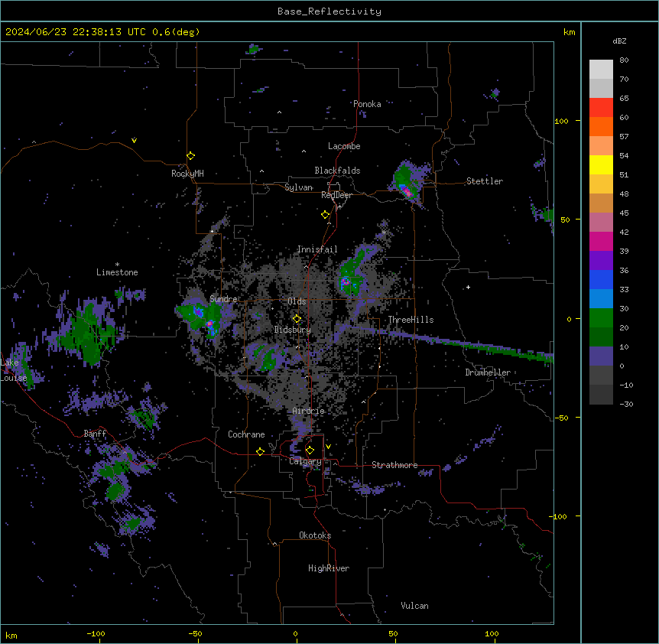Select the HighRiver label
659x644 pixels.
point(329,568)
